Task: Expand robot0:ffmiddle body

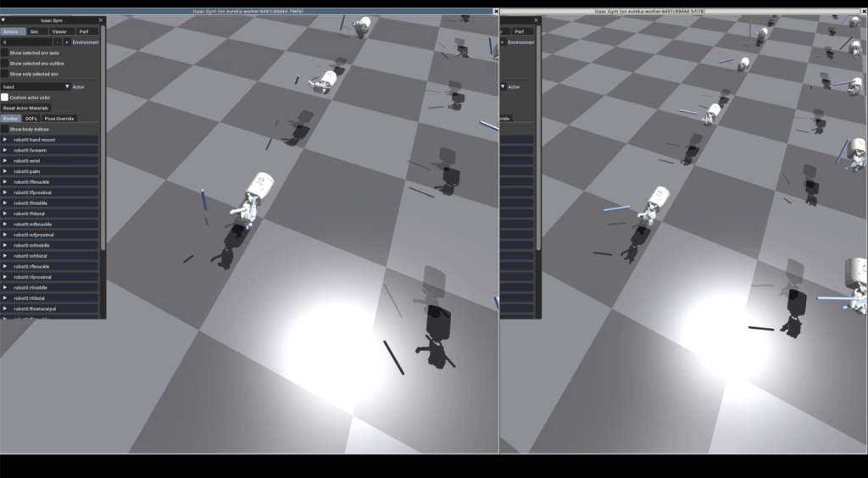Action: (5, 203)
